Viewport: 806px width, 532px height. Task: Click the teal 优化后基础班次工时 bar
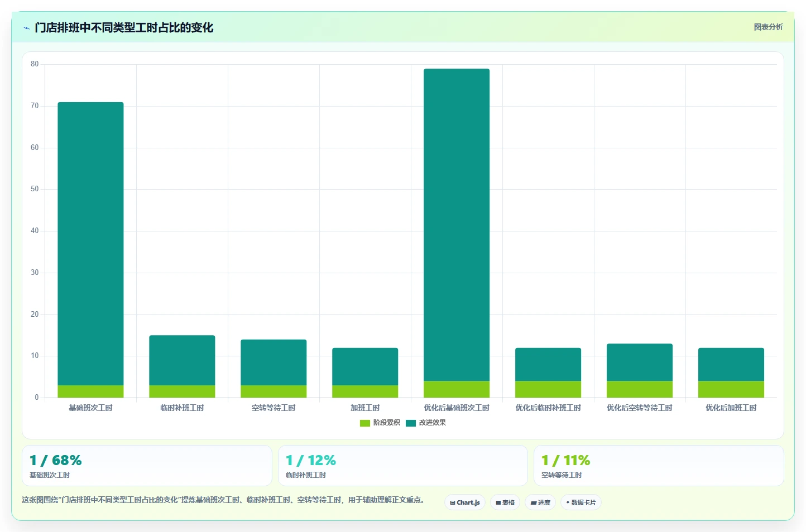coord(457,225)
